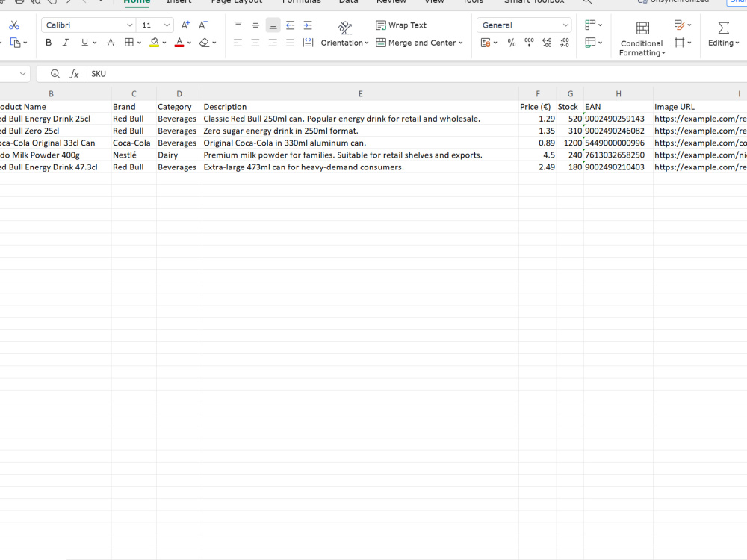Open the currency number format icon
Screen dimensions: 747x560
pyautogui.click(x=486, y=43)
